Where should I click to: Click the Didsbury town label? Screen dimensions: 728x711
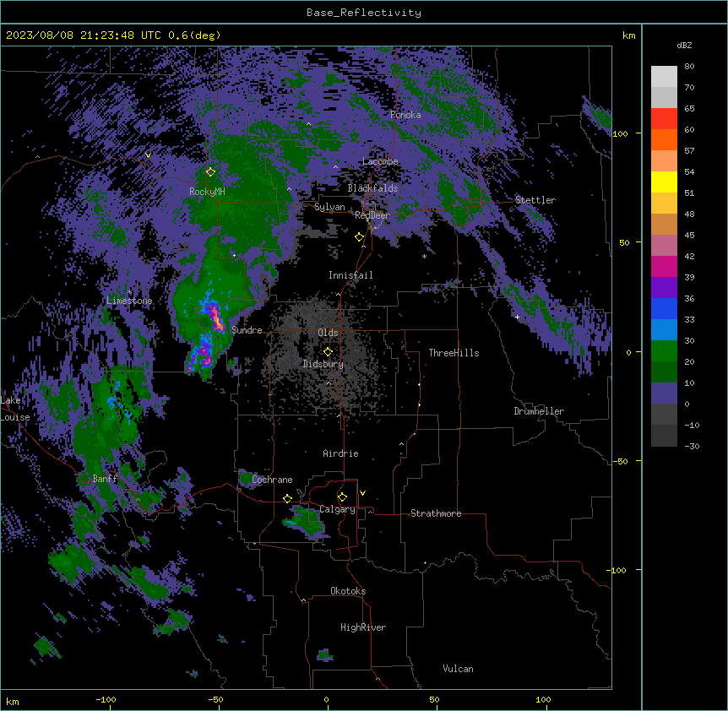point(323,364)
